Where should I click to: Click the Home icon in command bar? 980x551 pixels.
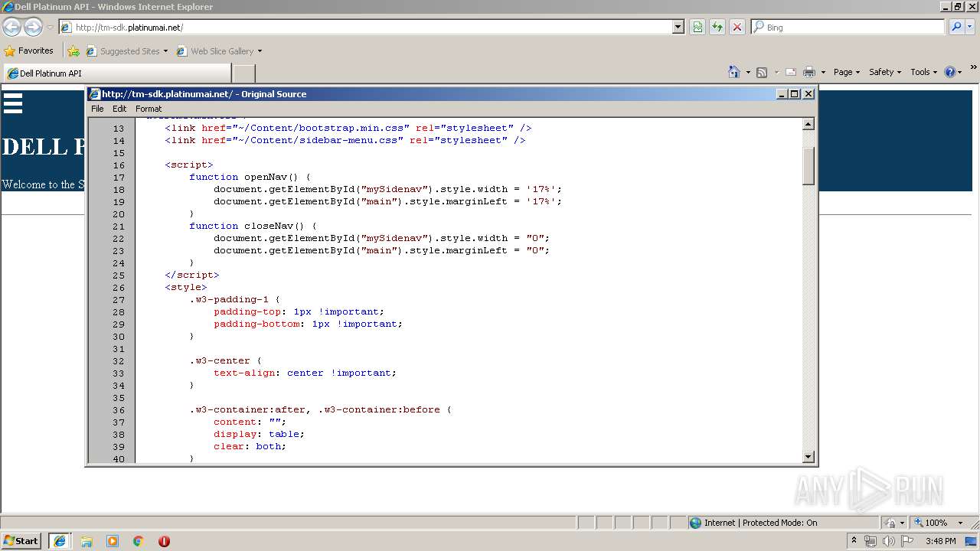tap(734, 72)
